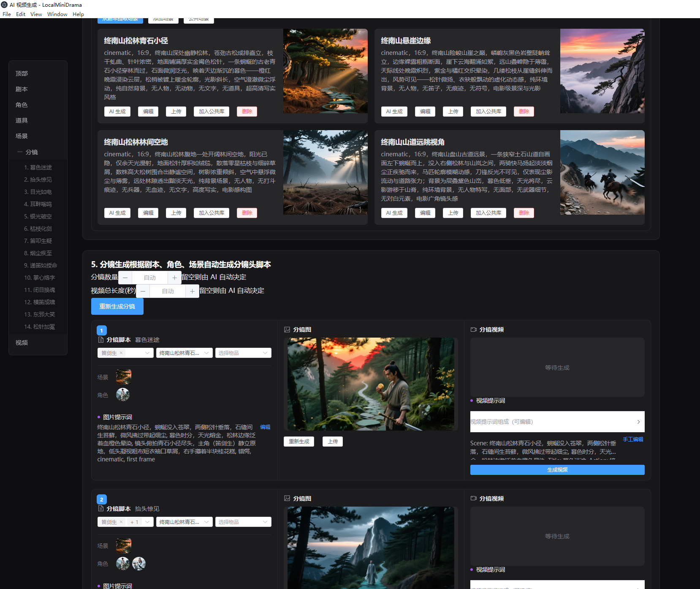This screenshot has width=700, height=589.
Task: Select shot 10. 掌心烙字 in sidebar
Action: click(40, 278)
